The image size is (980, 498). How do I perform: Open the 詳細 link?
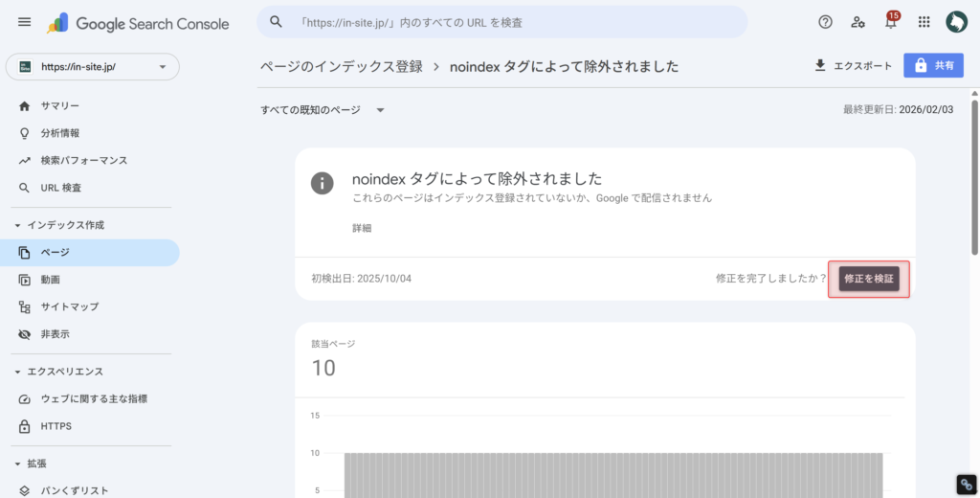(x=362, y=228)
